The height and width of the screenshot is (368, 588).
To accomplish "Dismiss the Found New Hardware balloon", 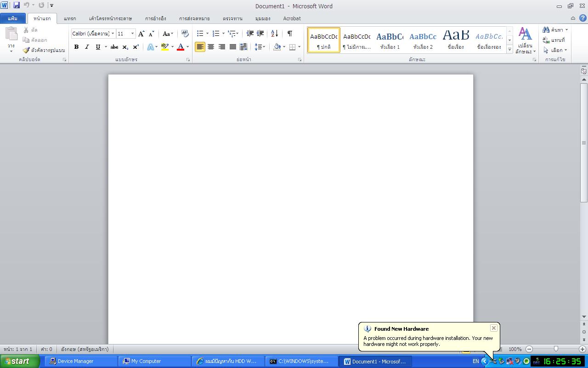I will point(493,328).
